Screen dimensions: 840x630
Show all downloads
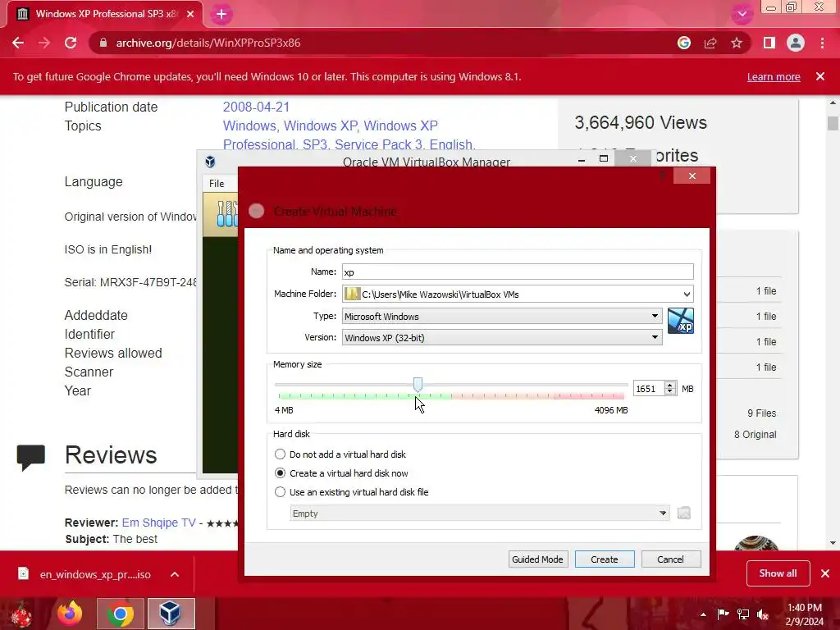(778, 573)
